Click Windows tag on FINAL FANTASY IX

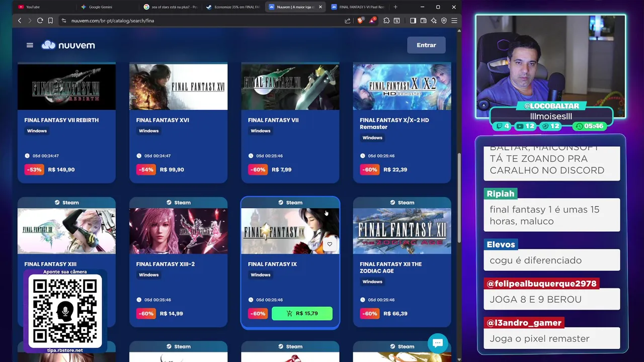click(x=260, y=275)
